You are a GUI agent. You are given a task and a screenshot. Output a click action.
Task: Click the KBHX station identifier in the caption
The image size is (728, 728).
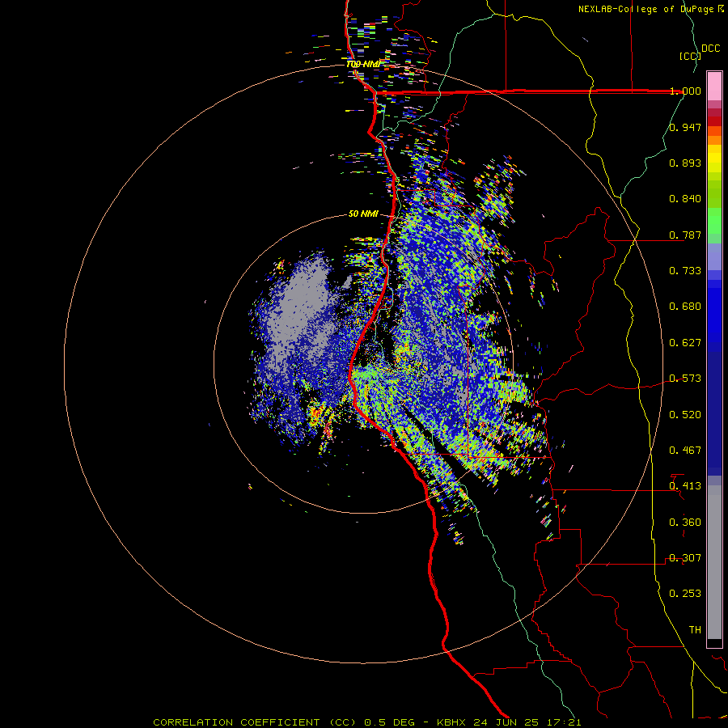pyautogui.click(x=453, y=722)
